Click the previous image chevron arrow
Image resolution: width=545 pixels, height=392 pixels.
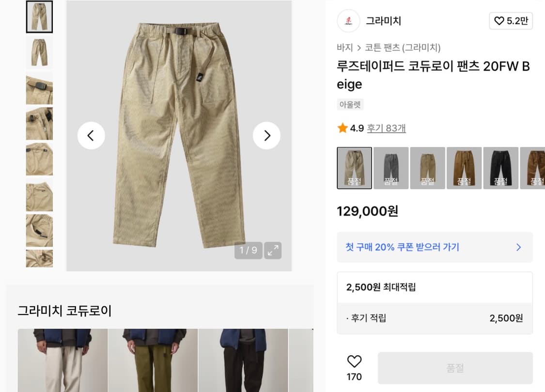pyautogui.click(x=92, y=136)
